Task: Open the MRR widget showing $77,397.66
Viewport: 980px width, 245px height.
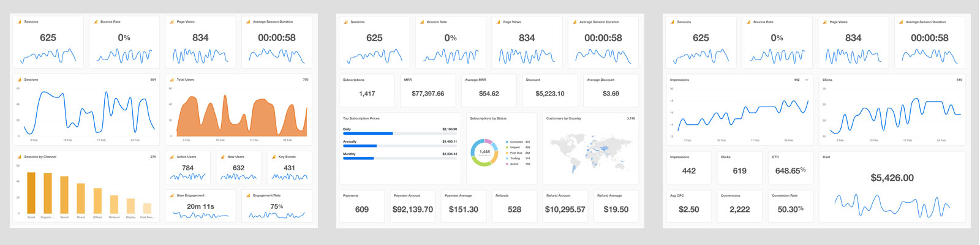Action: [428, 91]
